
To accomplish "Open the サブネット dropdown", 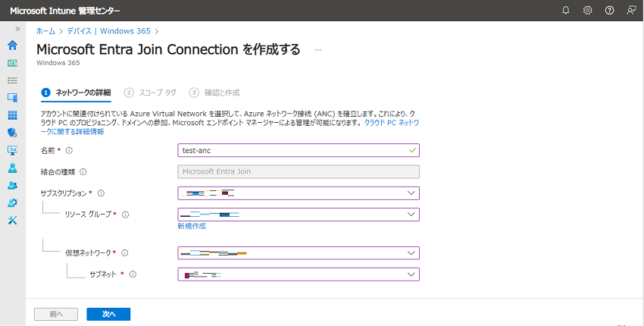I will 299,274.
